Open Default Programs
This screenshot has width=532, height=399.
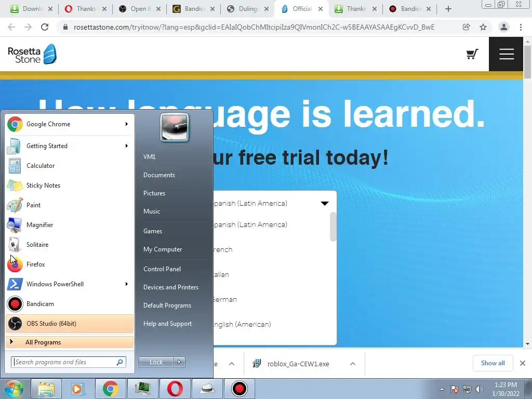point(167,305)
